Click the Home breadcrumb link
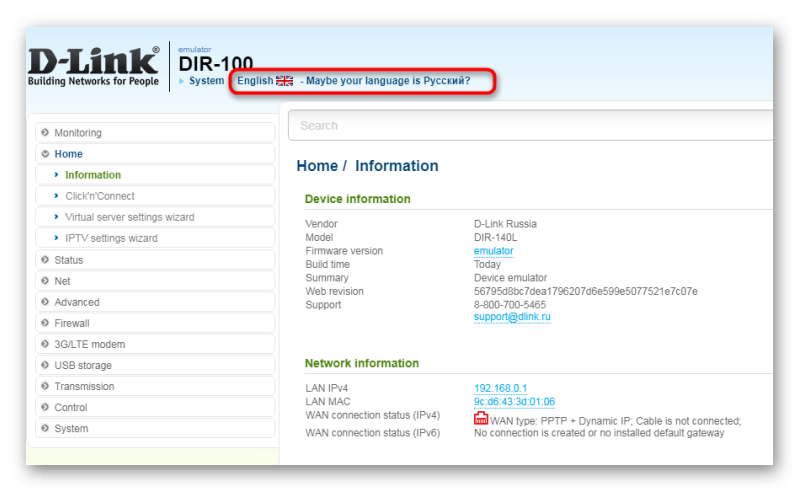Image resolution: width=800 pixels, height=492 pixels. pos(317,166)
